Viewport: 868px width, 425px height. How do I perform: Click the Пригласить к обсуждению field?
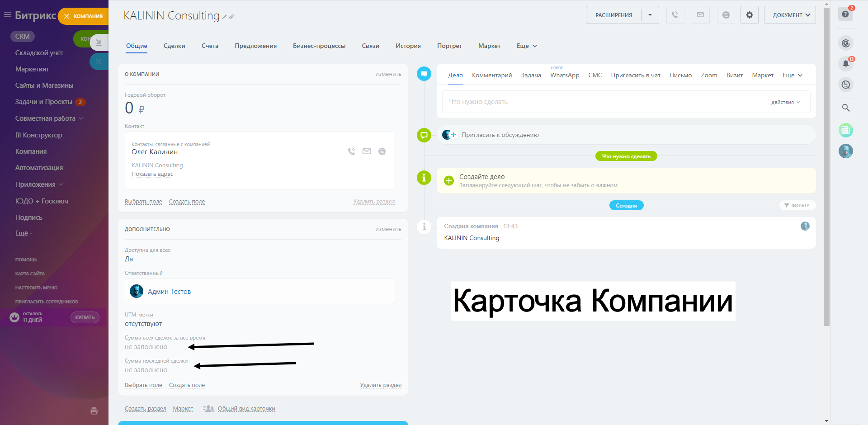click(x=626, y=135)
